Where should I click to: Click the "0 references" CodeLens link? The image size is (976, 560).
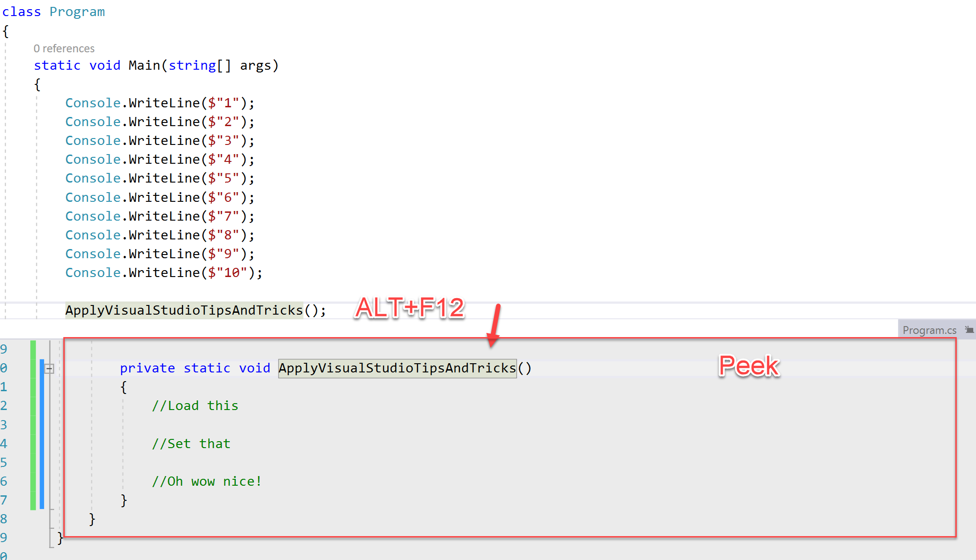[64, 49]
